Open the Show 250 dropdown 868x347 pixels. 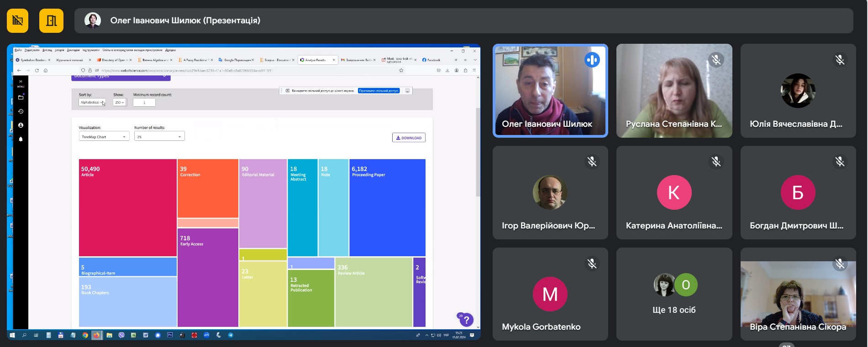[x=120, y=103]
